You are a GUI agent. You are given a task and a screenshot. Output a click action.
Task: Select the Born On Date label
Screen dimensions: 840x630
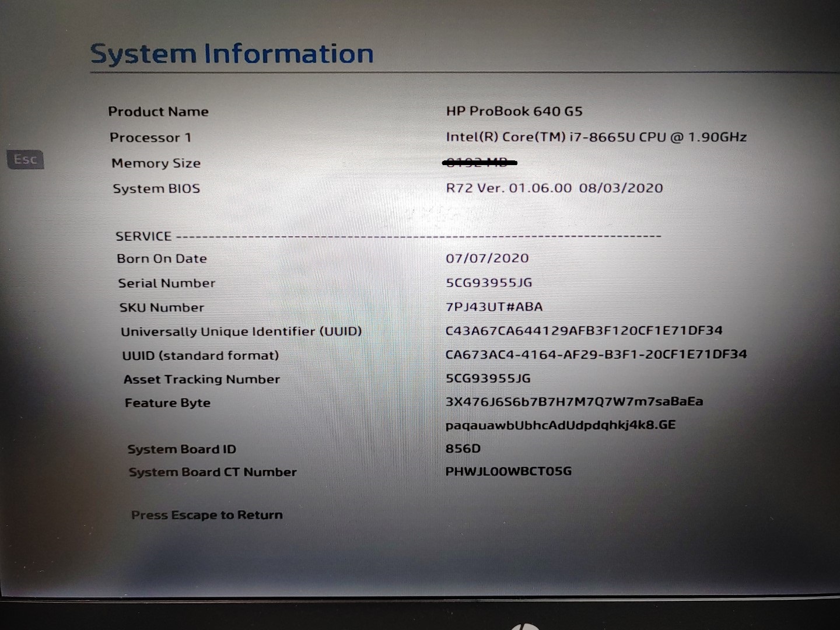coord(162,258)
